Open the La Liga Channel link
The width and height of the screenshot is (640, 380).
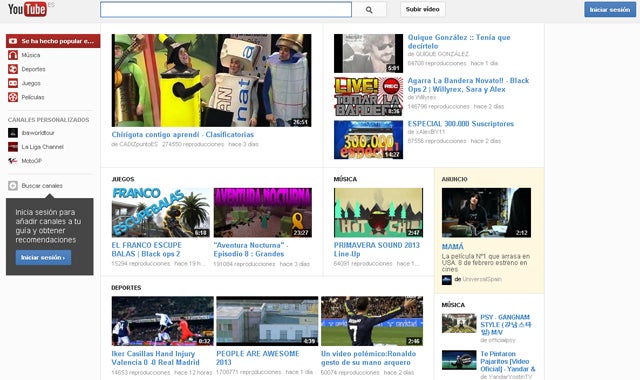(42, 147)
